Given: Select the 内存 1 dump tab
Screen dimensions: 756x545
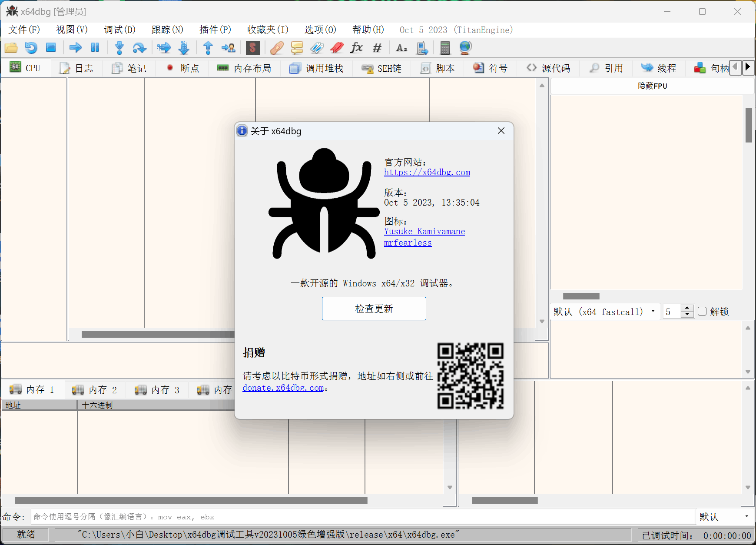Looking at the screenshot, I should point(32,390).
